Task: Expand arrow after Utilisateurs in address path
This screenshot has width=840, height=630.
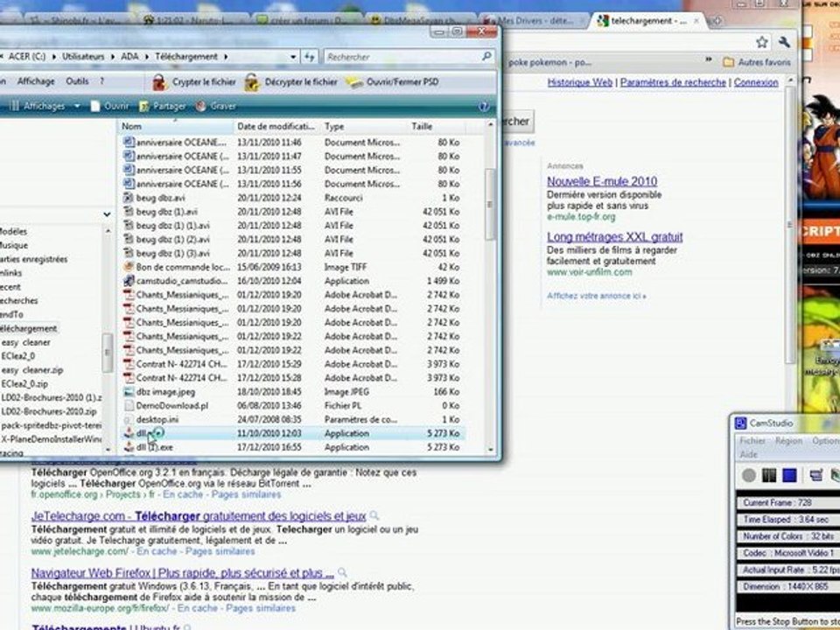Action: point(113,56)
